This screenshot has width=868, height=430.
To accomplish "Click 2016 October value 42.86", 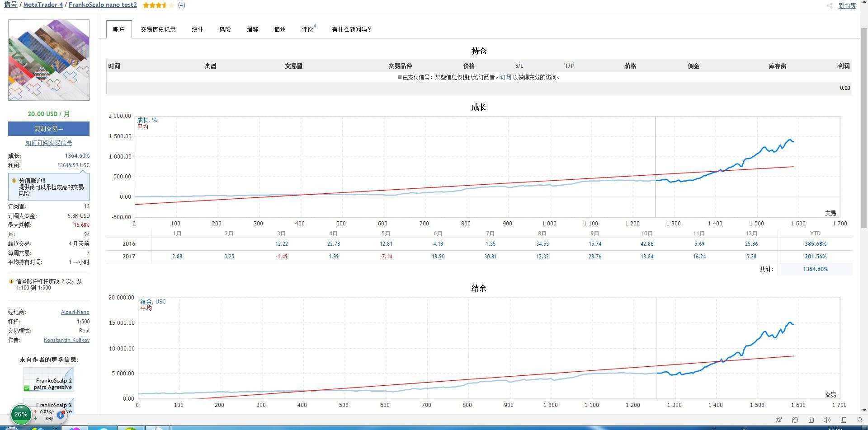I will (647, 244).
